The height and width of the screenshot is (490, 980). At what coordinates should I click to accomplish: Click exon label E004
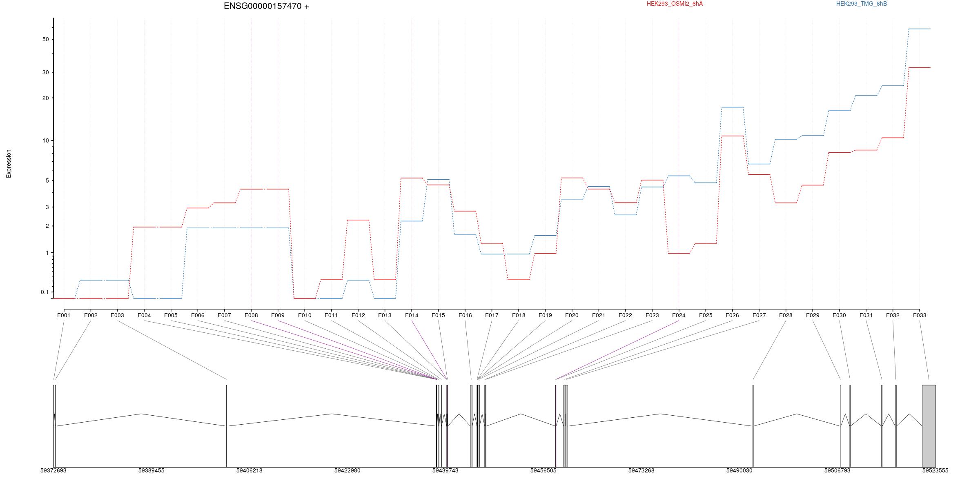tap(144, 315)
